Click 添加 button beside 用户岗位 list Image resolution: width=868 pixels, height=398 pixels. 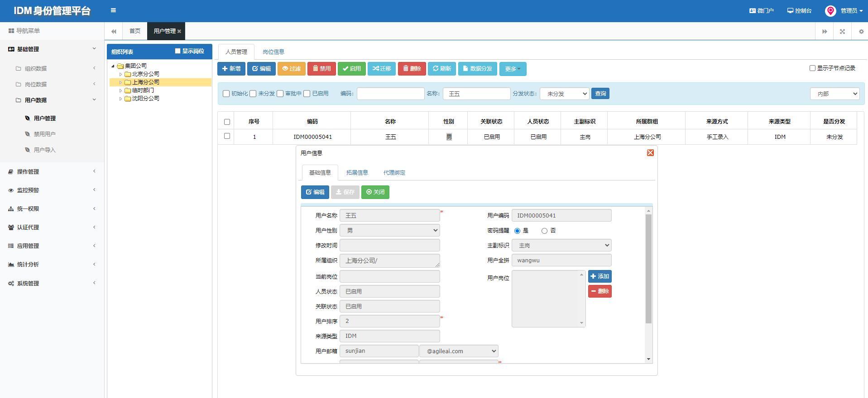click(x=600, y=276)
